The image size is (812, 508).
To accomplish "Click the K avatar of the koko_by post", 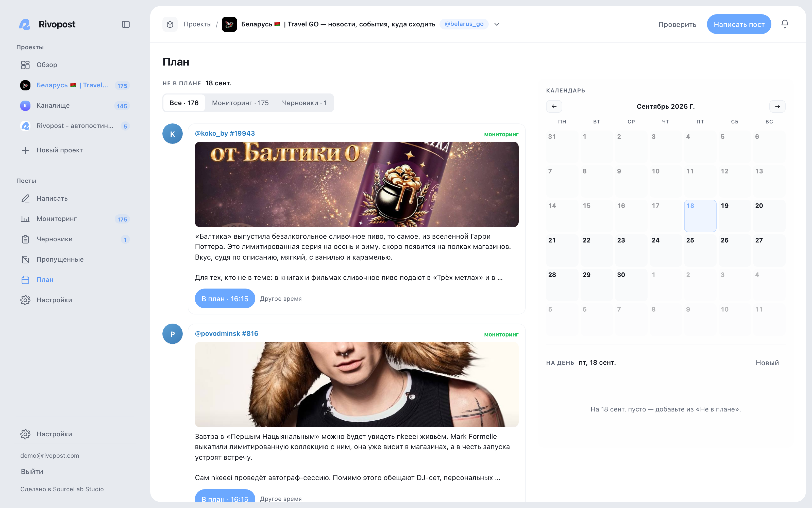I will click(x=173, y=134).
